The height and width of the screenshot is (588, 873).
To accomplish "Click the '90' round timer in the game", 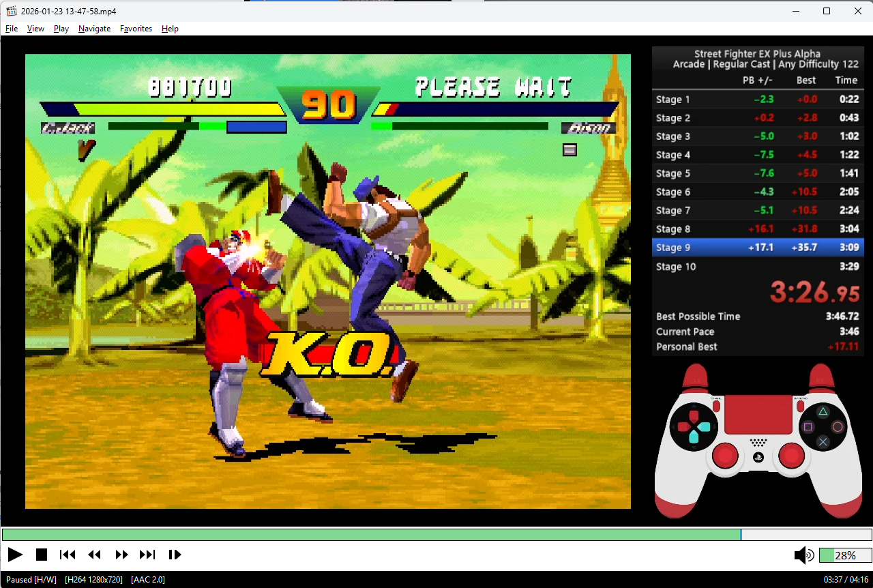I will 329,104.
